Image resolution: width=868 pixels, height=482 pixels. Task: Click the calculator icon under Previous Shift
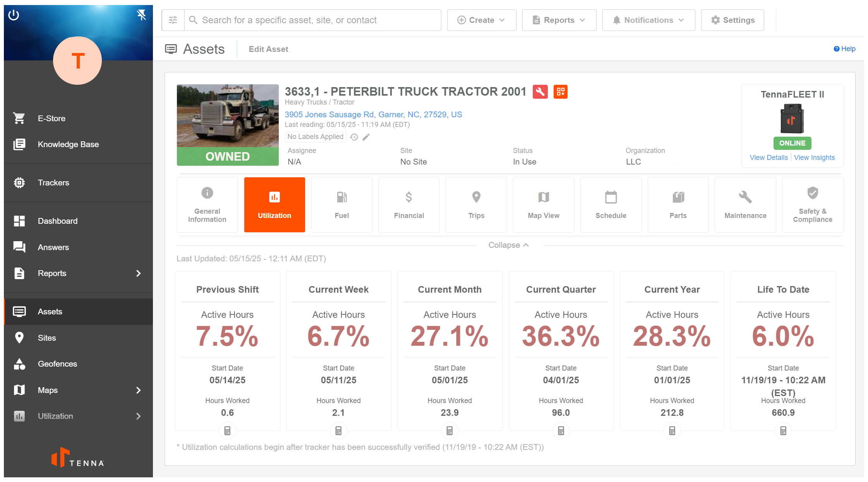(x=227, y=431)
